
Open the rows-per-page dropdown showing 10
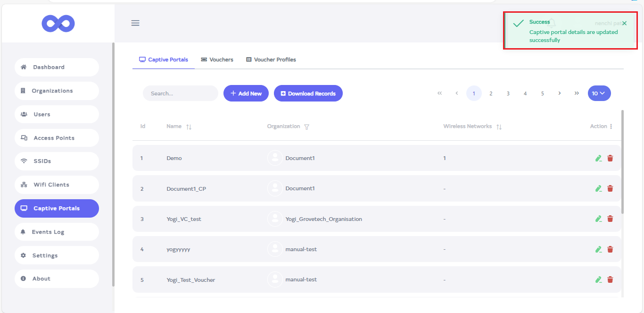[x=599, y=93]
